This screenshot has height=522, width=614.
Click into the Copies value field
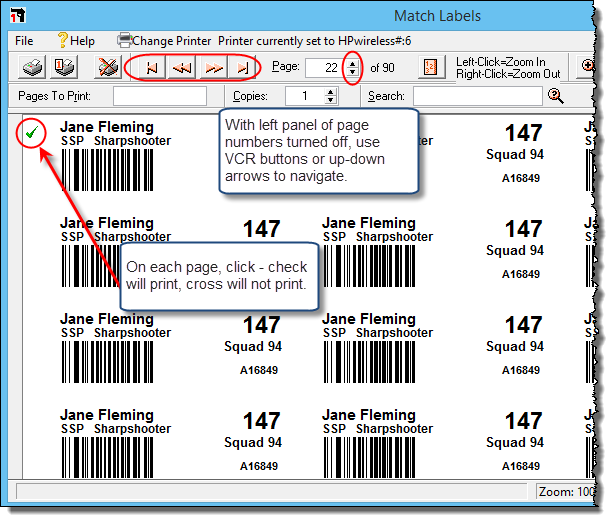click(x=305, y=96)
